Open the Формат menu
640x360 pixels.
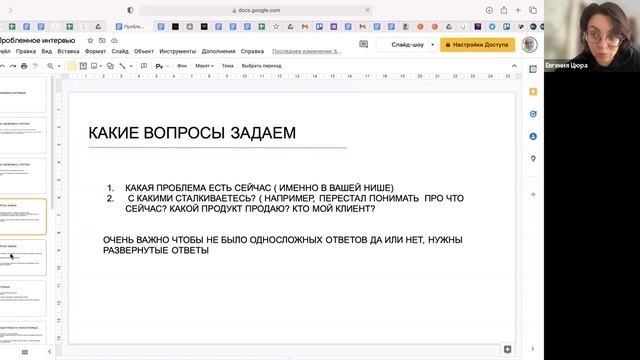(95, 51)
